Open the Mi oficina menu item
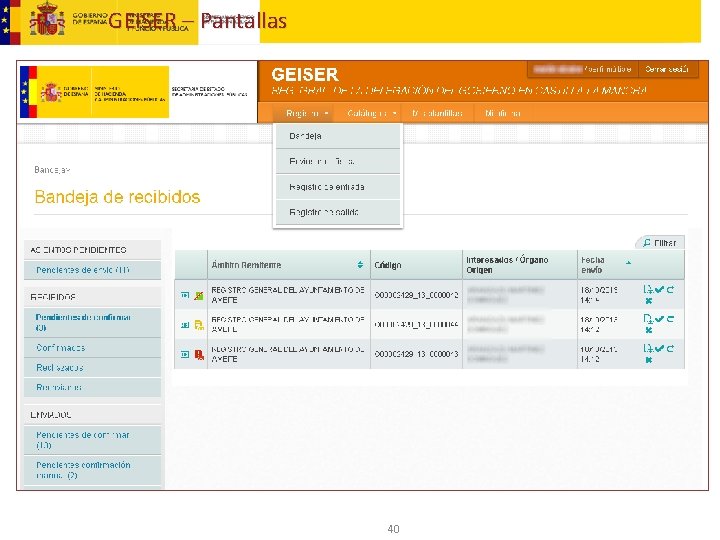This screenshot has width=720, height=540. click(503, 113)
